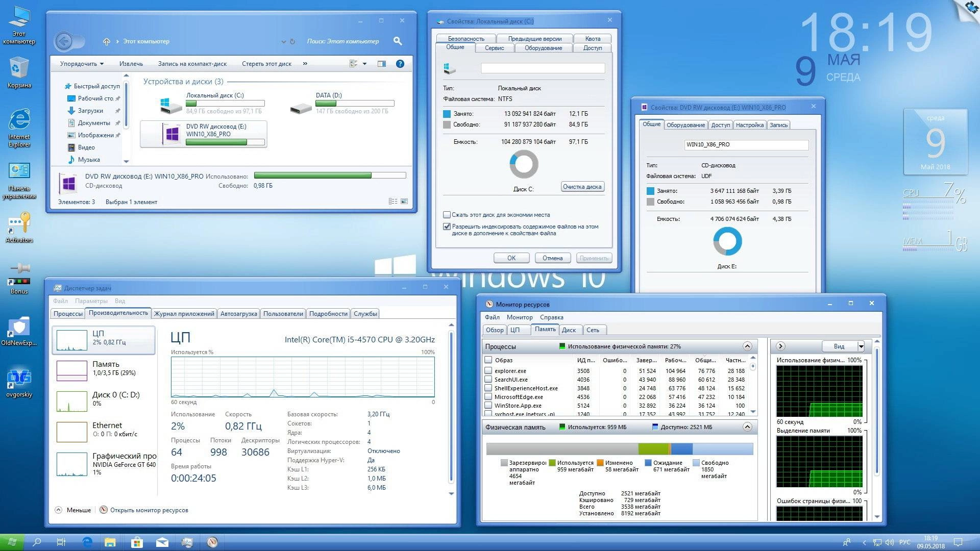
Task: Click 'Очистка диска' button
Action: pyautogui.click(x=582, y=187)
